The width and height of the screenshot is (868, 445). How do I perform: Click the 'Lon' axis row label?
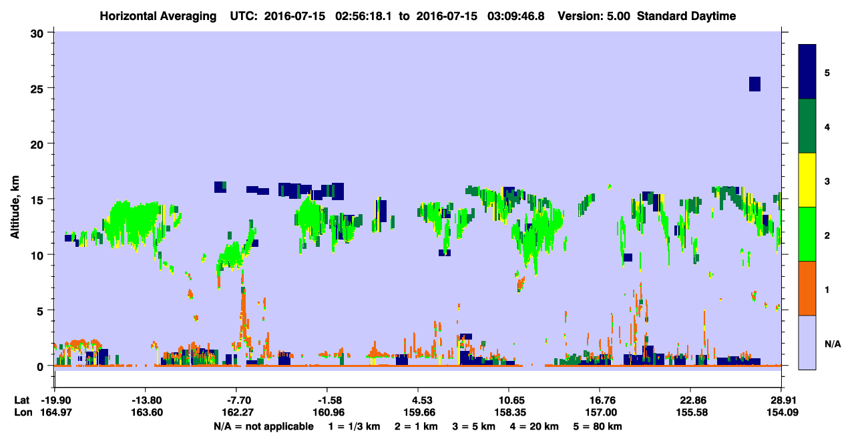(x=22, y=412)
